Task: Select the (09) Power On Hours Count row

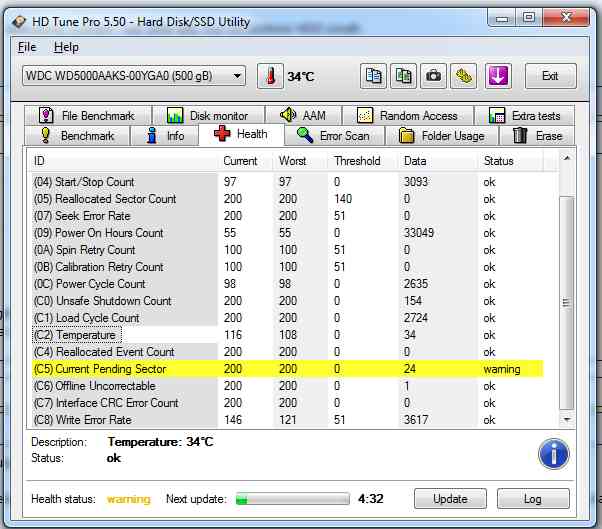Action: coord(288,233)
